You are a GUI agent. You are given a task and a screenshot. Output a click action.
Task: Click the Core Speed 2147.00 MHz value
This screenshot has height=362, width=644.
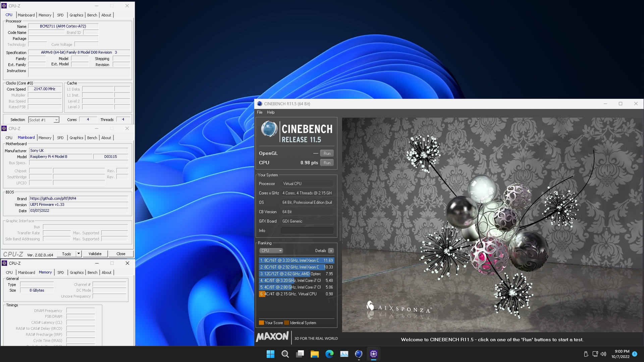tap(45, 89)
